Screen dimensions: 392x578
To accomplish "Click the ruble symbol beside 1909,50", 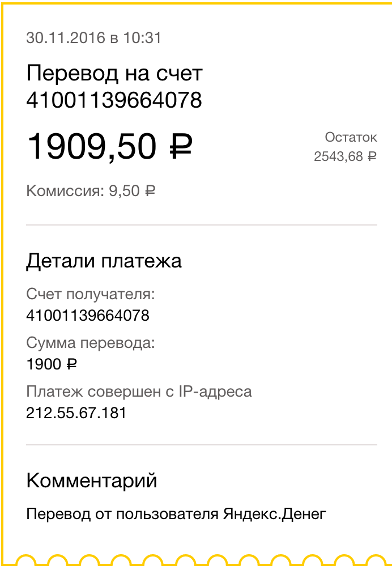I will [x=181, y=147].
